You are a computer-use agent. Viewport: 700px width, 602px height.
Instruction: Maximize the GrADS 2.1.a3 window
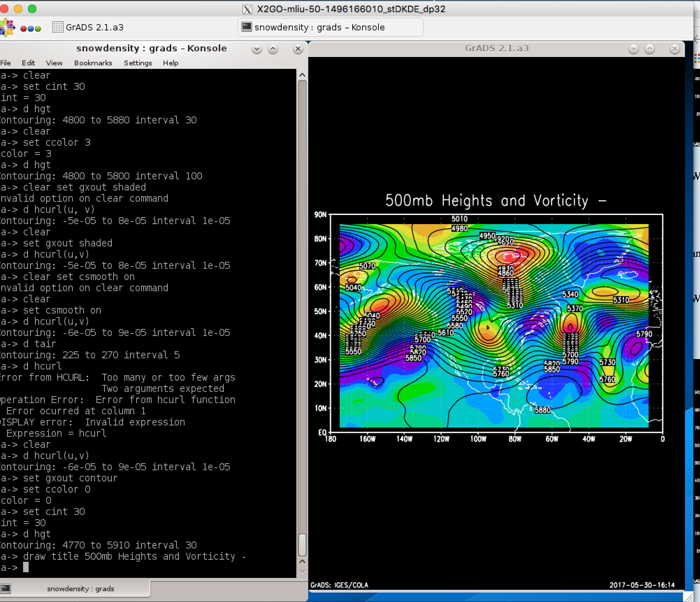[x=650, y=49]
